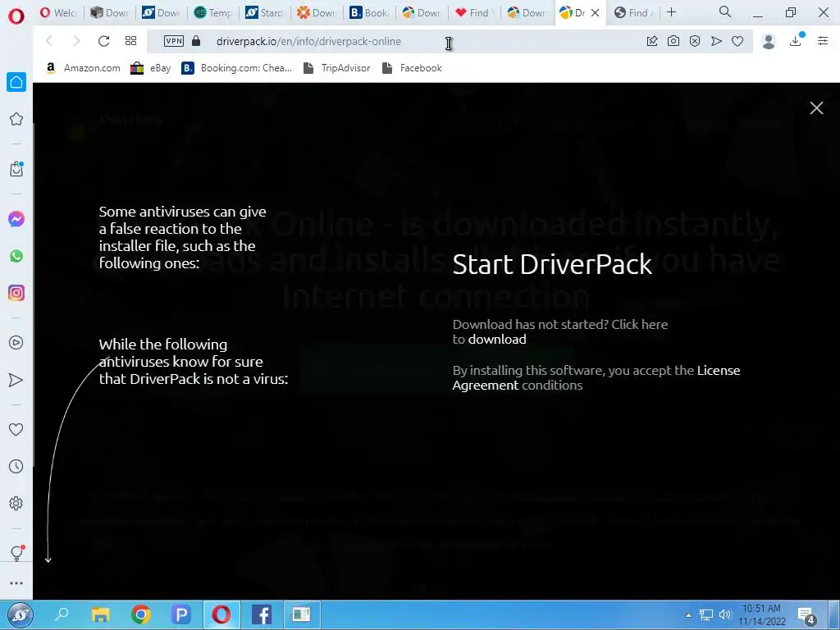840x630 pixels.
Task: Switch to the Temp tab
Action: pos(213,13)
